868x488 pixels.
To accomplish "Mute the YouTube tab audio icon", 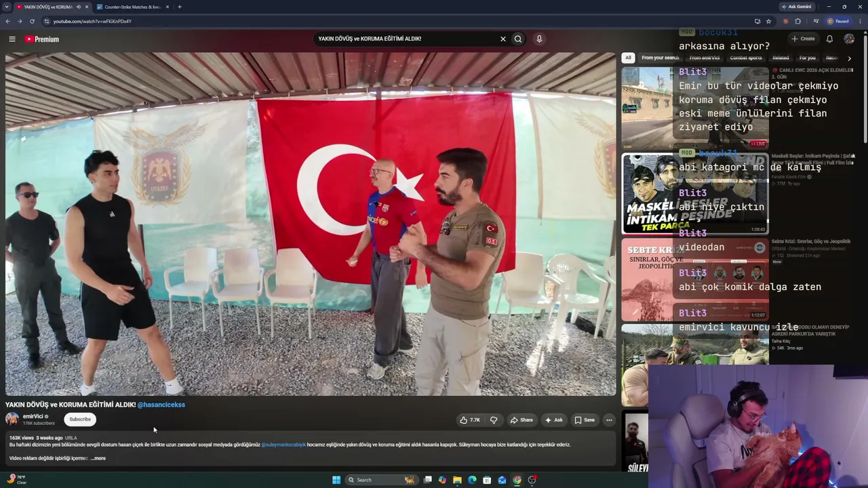I will (78, 7).
